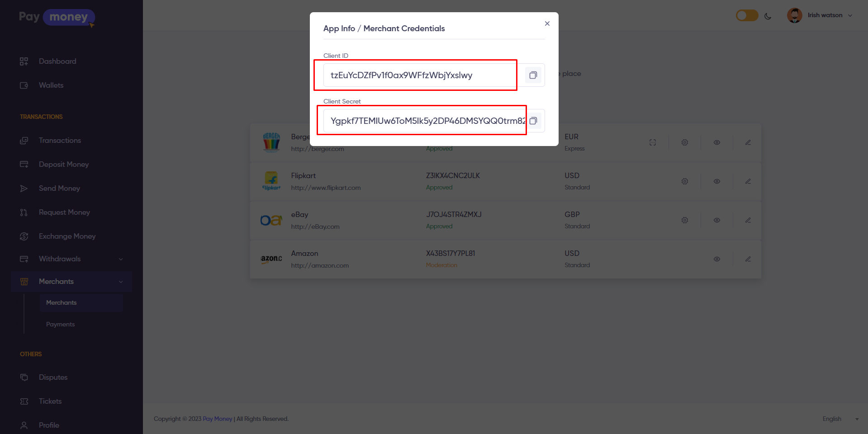This screenshot has width=868, height=434.
Task: Open the English language selector
Action: (x=840, y=419)
